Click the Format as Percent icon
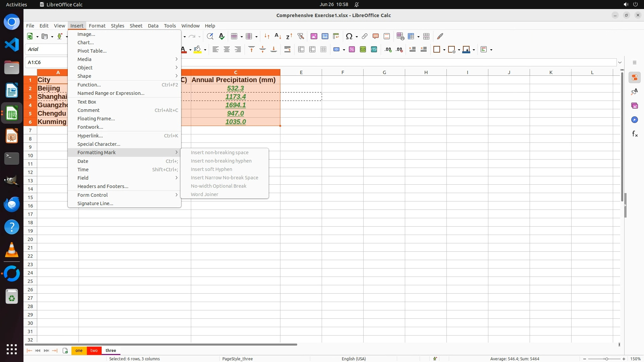This screenshot has height=362, width=644. (352, 50)
